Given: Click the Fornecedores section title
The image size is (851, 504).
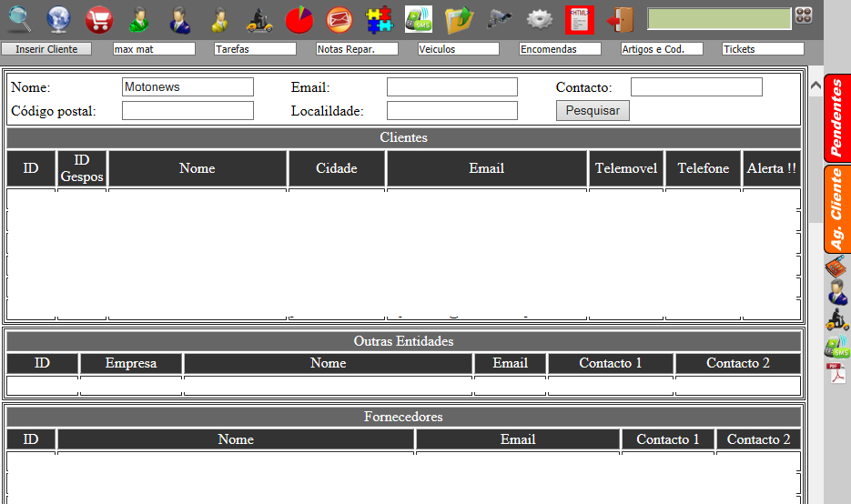Looking at the screenshot, I should click(404, 417).
